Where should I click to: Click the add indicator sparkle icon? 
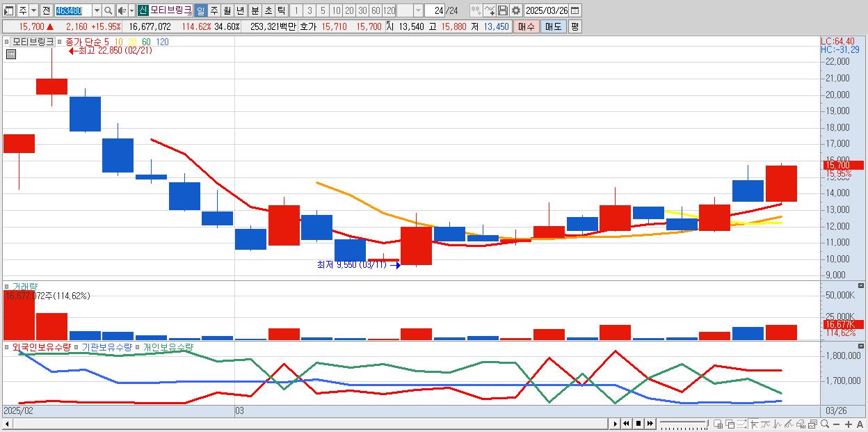(476, 10)
